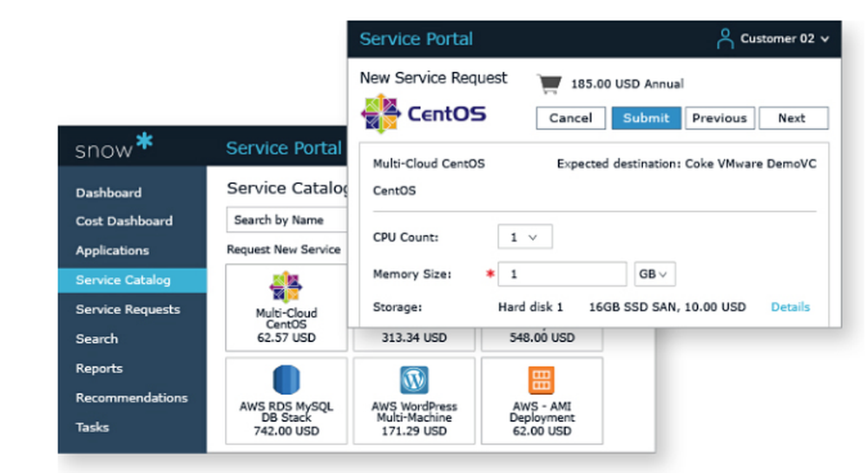Click the 742.00 USD price text
The image size is (868, 473).
coord(286,431)
